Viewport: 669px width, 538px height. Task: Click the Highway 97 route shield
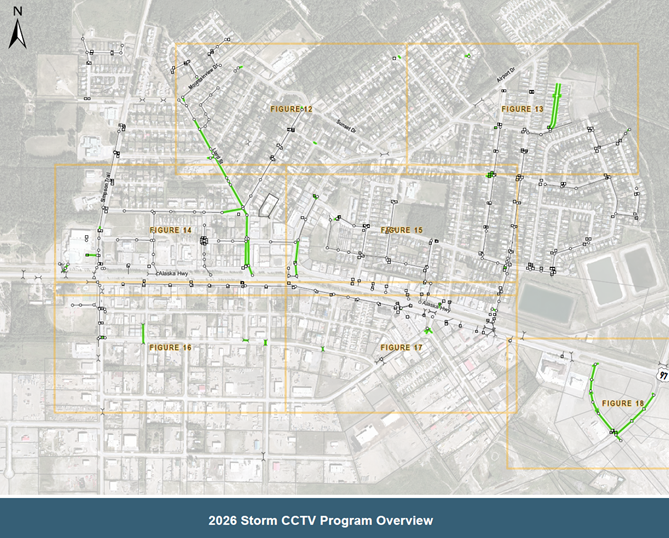[663, 375]
